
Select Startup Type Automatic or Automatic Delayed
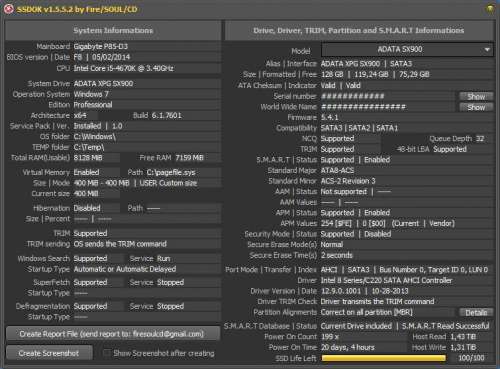coord(125,269)
